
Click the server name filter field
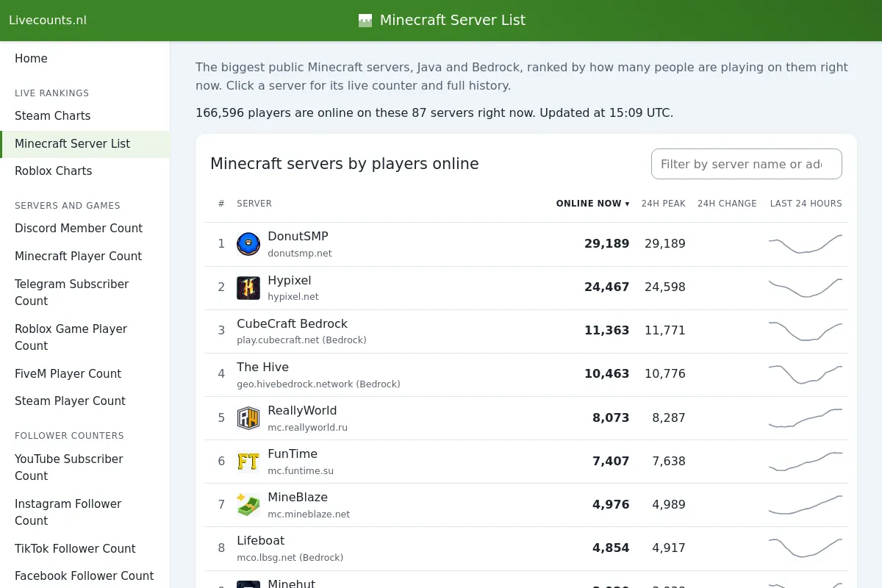[x=747, y=164]
